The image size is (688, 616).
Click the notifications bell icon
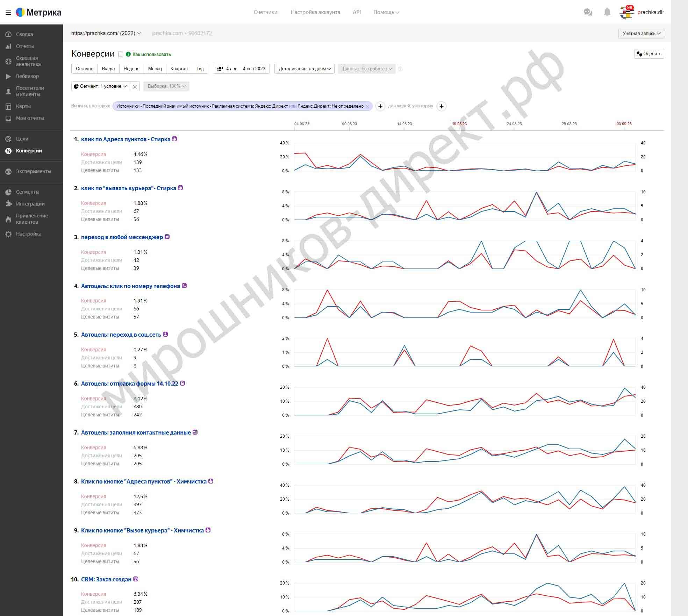point(607,12)
